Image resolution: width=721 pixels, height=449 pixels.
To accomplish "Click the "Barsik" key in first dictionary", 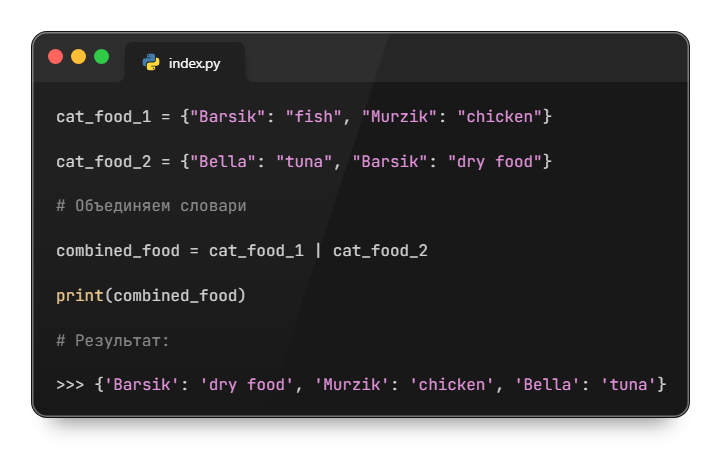I will point(228,117).
